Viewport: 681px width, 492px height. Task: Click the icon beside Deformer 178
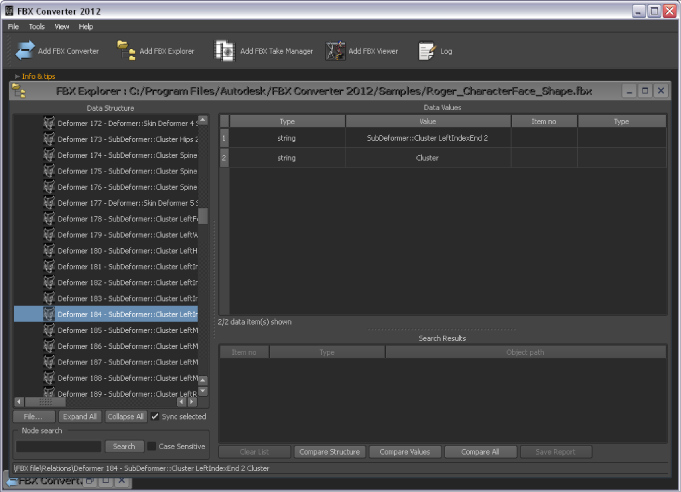point(49,218)
